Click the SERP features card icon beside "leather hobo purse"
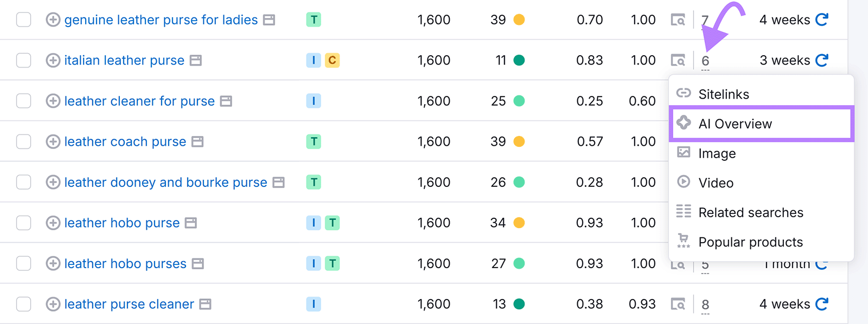868x324 pixels. tap(191, 223)
